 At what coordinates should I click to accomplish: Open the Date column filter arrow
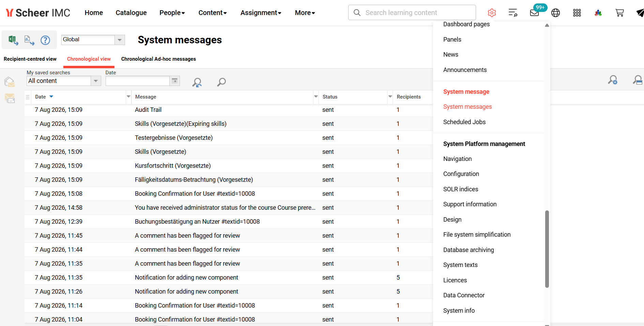point(128,97)
